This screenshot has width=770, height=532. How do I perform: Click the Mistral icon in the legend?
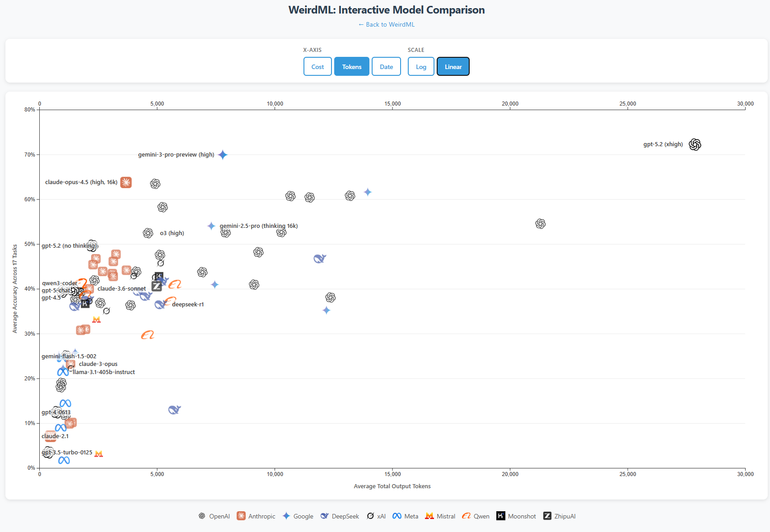coord(429,516)
